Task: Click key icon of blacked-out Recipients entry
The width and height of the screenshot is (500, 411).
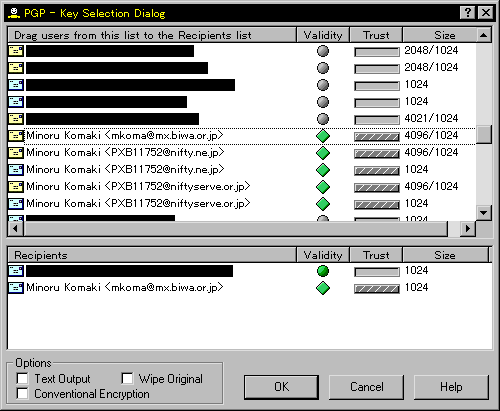Action: click(x=16, y=271)
